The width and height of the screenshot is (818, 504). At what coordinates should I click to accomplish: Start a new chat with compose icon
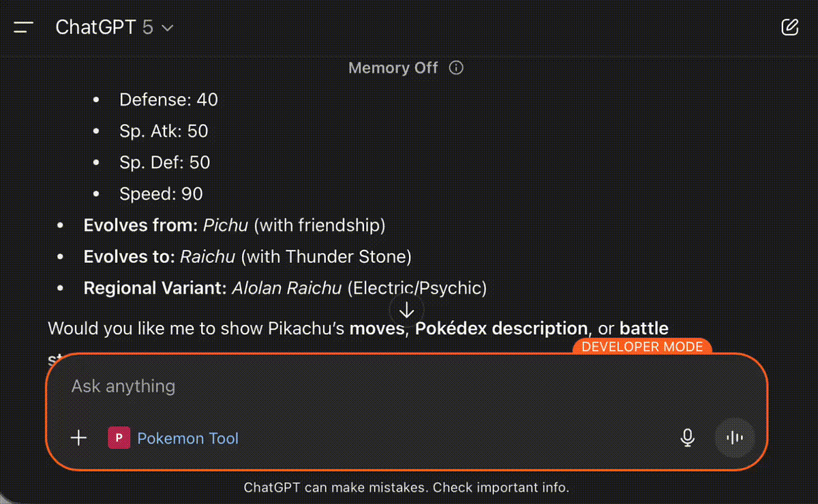[x=789, y=27]
